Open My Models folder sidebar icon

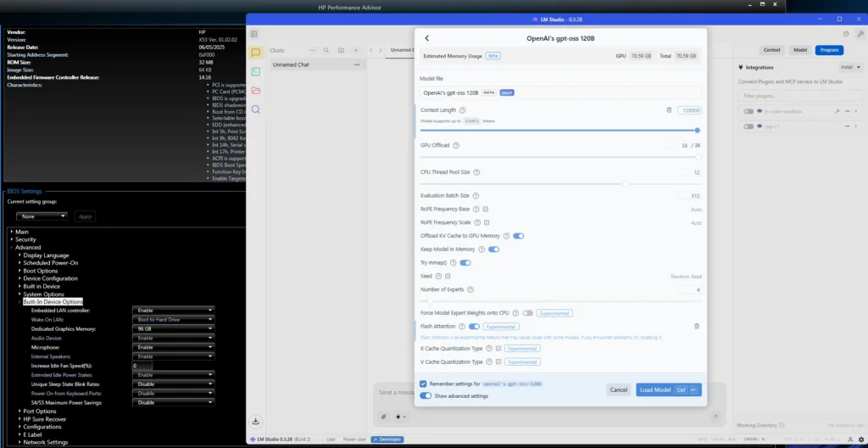pyautogui.click(x=255, y=90)
